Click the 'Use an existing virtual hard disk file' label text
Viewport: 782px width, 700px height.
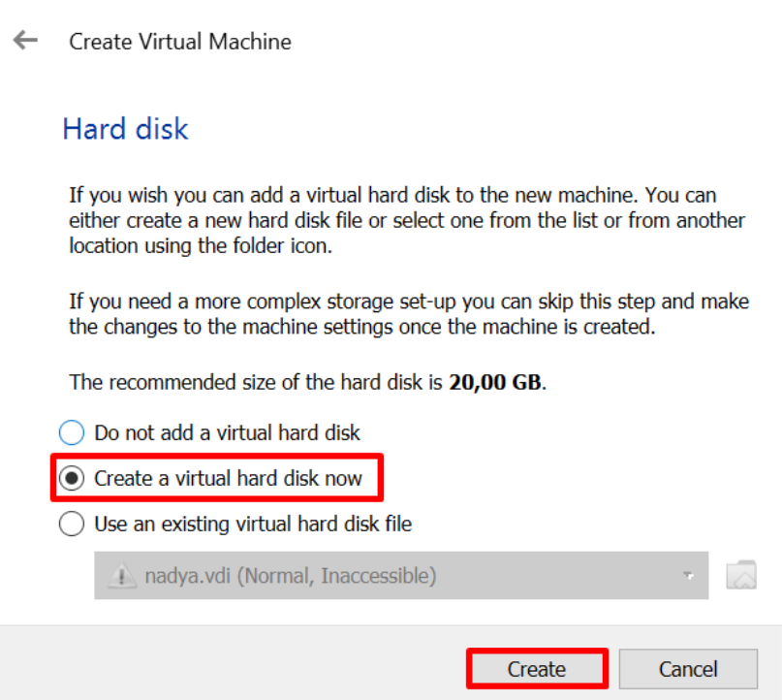(x=252, y=525)
